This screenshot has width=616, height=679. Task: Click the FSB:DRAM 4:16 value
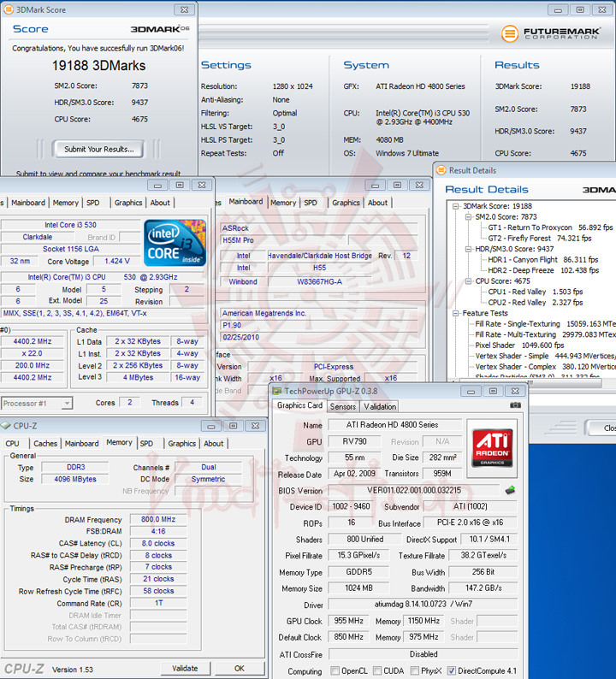click(158, 531)
